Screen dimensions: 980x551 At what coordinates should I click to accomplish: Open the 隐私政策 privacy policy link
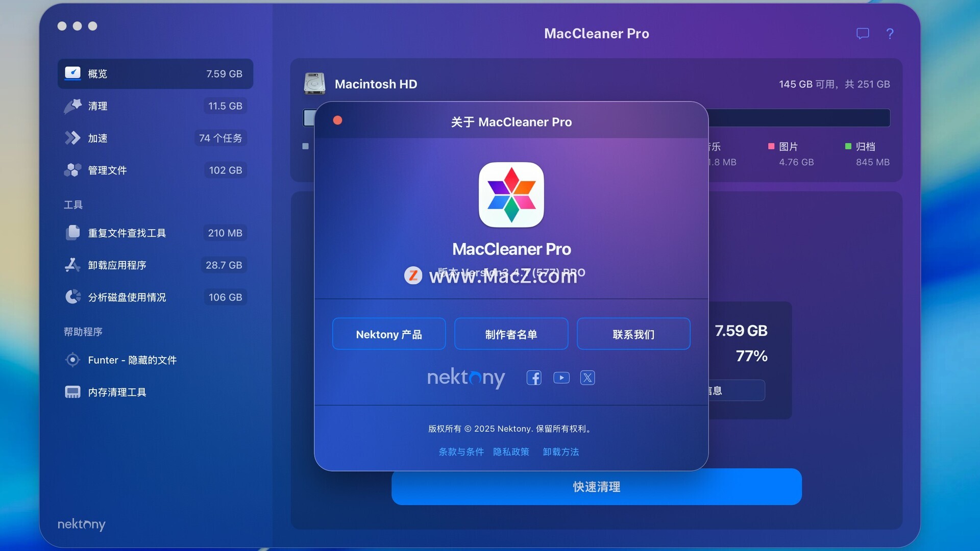[x=511, y=452]
